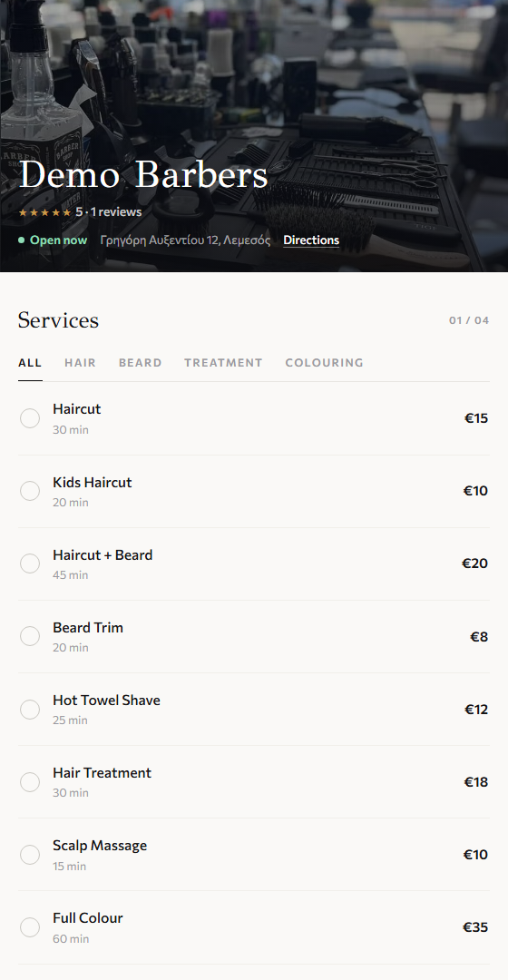Select the Scalp Massage radio circle

tap(30, 855)
